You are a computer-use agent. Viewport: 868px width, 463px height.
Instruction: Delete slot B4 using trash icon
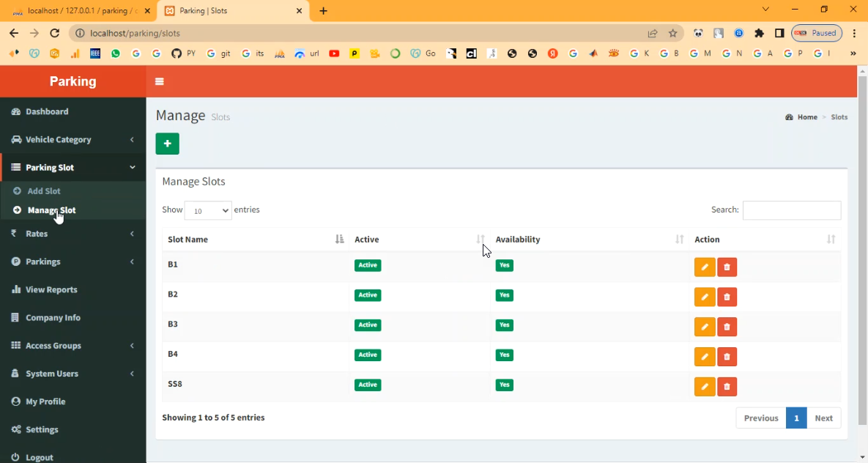[x=727, y=357]
